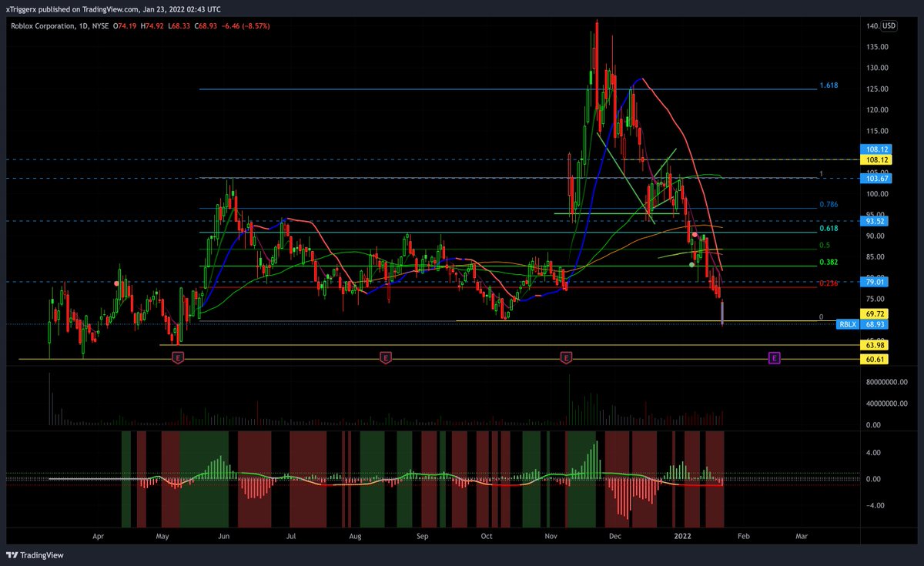Open the purple upcoming earnings E icon near Feb

(773, 357)
